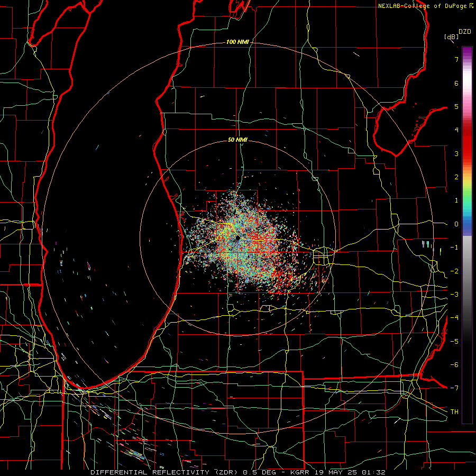Click the 19 MAY 25 date in caption
The height and width of the screenshot is (476, 476).
[x=336, y=472]
